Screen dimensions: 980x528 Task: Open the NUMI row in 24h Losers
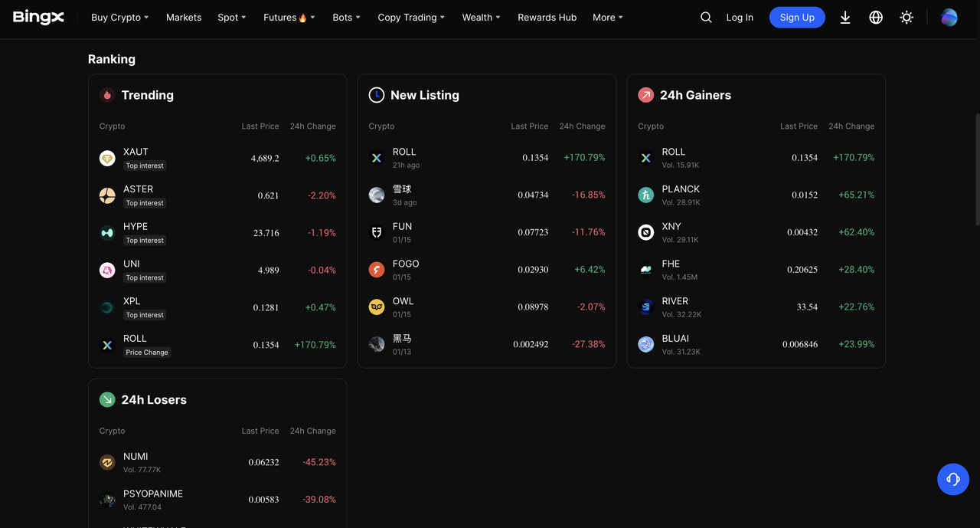pyautogui.click(x=217, y=462)
